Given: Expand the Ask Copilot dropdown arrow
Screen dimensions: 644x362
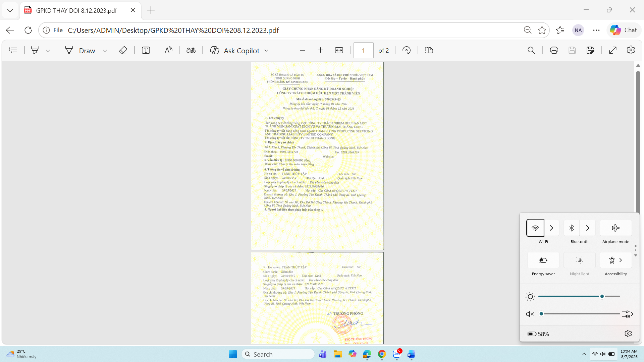Looking at the screenshot, I should (267, 51).
